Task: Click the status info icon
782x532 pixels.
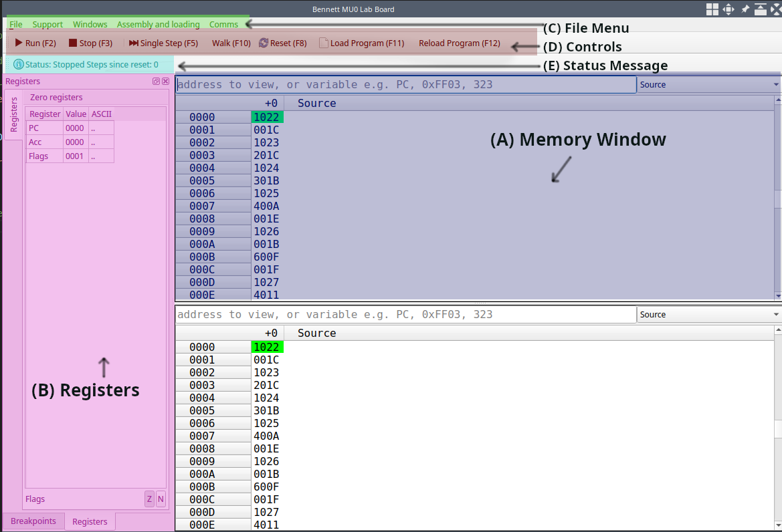Action: (x=19, y=65)
